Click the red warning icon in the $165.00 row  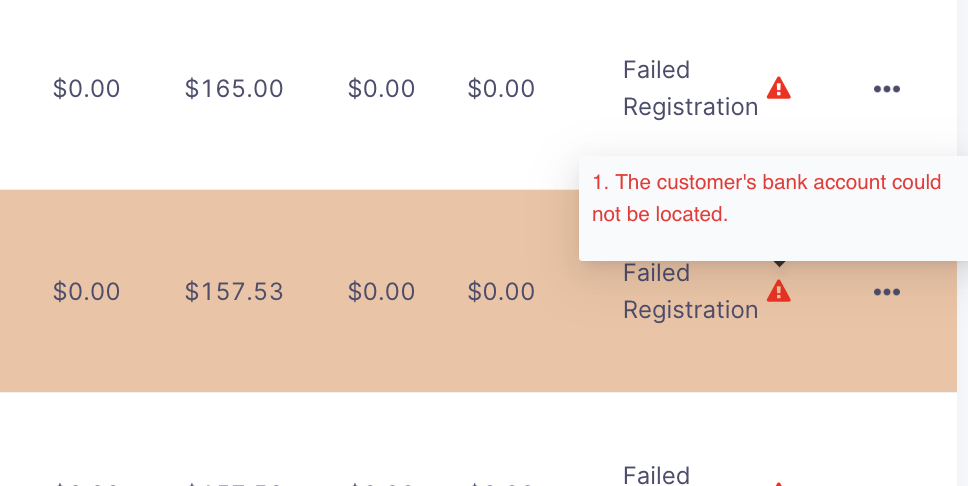(x=778, y=88)
